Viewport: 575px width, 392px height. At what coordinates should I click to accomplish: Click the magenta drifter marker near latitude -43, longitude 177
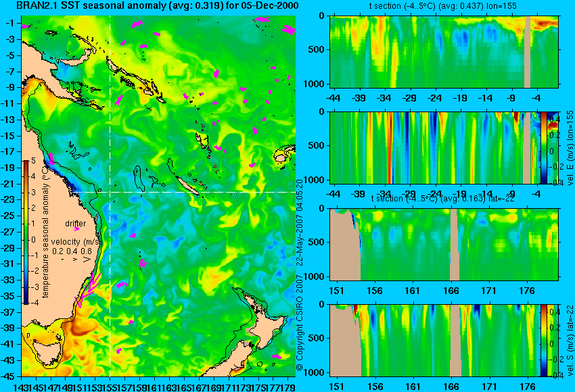click(x=277, y=356)
